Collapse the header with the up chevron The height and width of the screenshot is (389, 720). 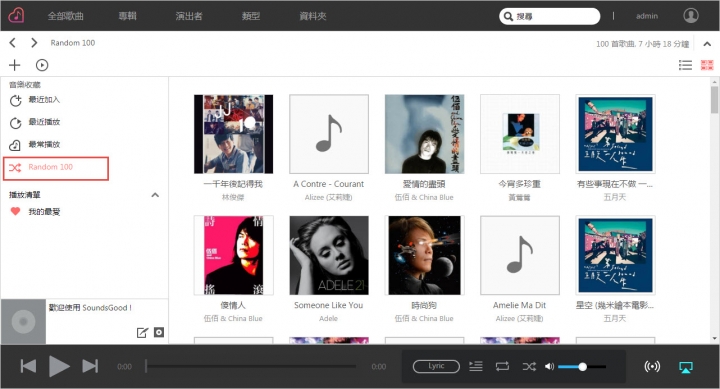pyautogui.click(x=707, y=44)
